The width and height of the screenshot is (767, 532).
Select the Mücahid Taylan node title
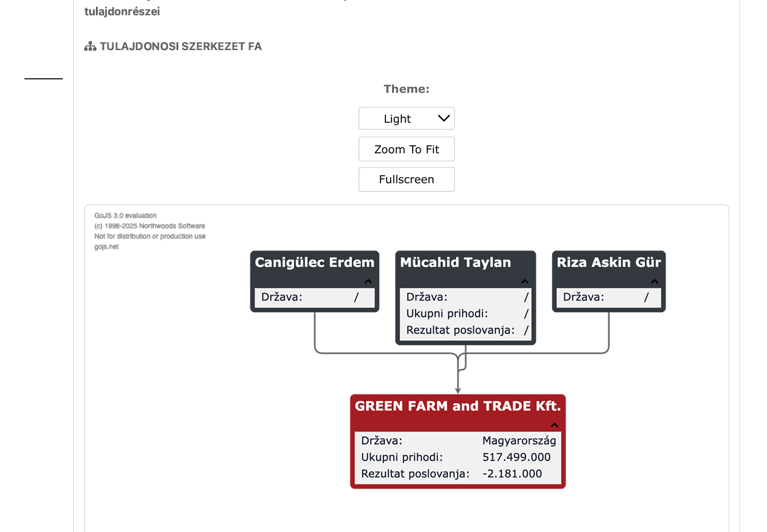click(x=456, y=263)
